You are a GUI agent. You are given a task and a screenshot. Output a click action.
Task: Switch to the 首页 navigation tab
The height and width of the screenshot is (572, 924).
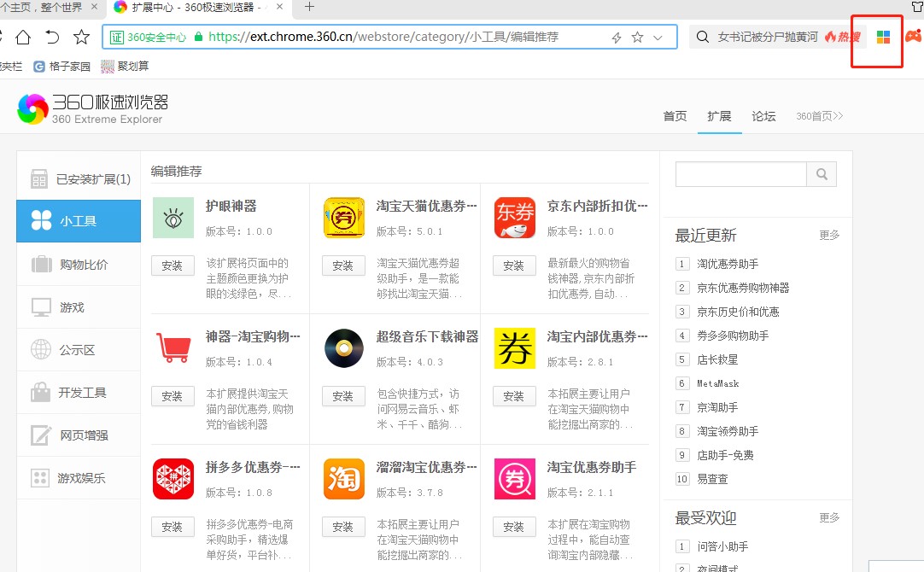point(675,116)
